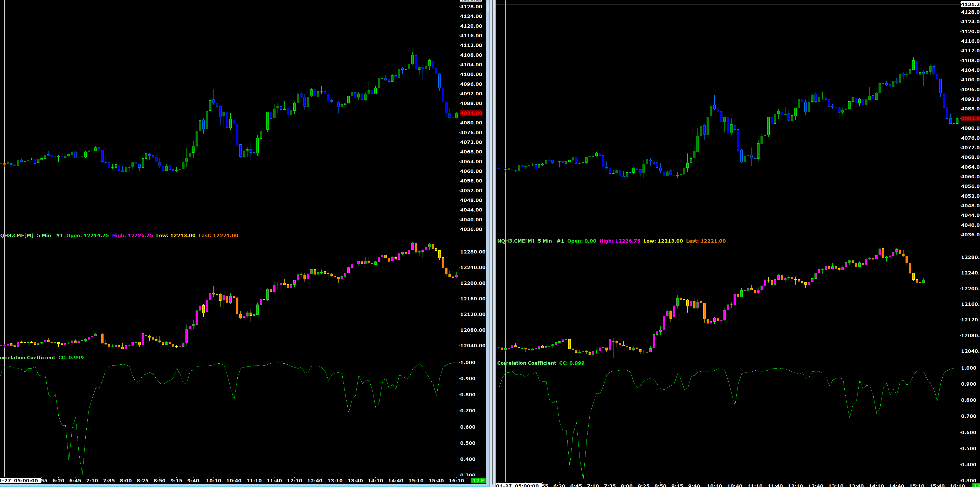Click the 4131 crosshair price label at top right
Image resolution: width=980 pixels, height=487 pixels.
(970, 4)
